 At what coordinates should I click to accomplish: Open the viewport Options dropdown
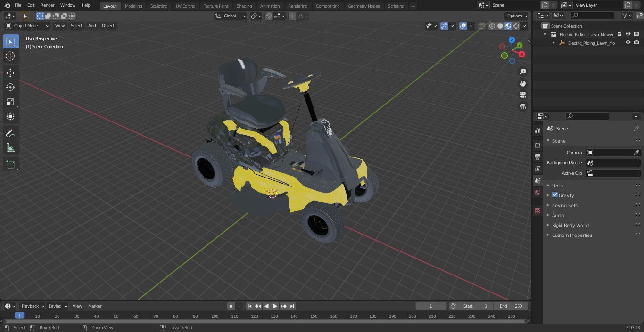[517, 16]
